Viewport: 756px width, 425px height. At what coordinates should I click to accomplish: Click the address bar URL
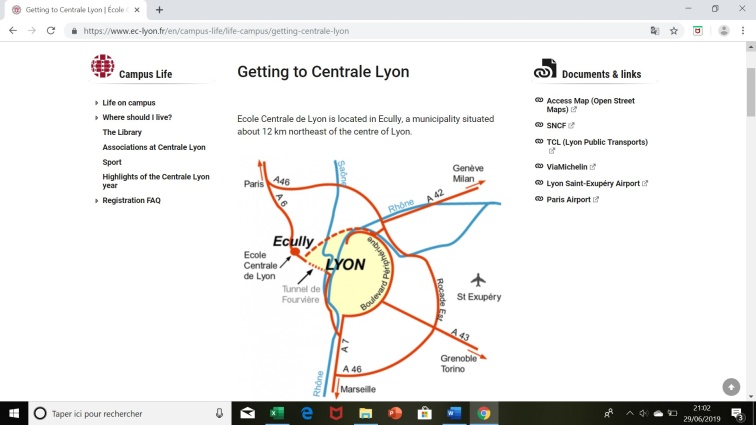[216, 31]
